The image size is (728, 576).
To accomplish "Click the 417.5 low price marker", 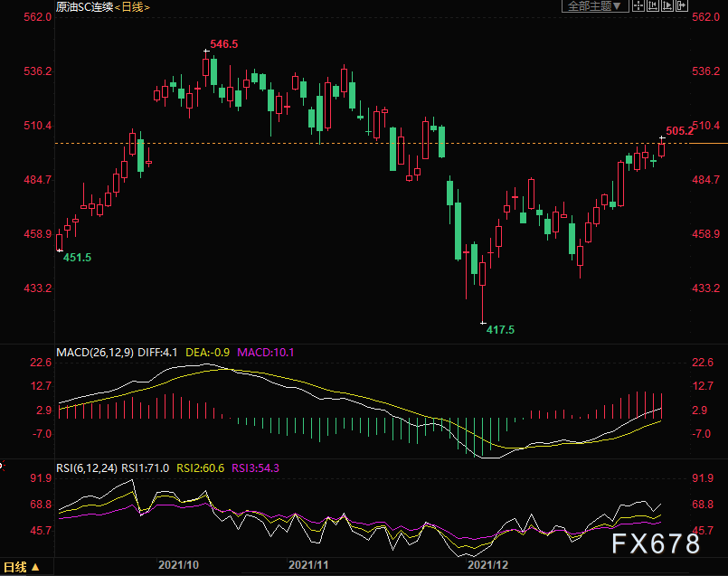I will pos(500,330).
